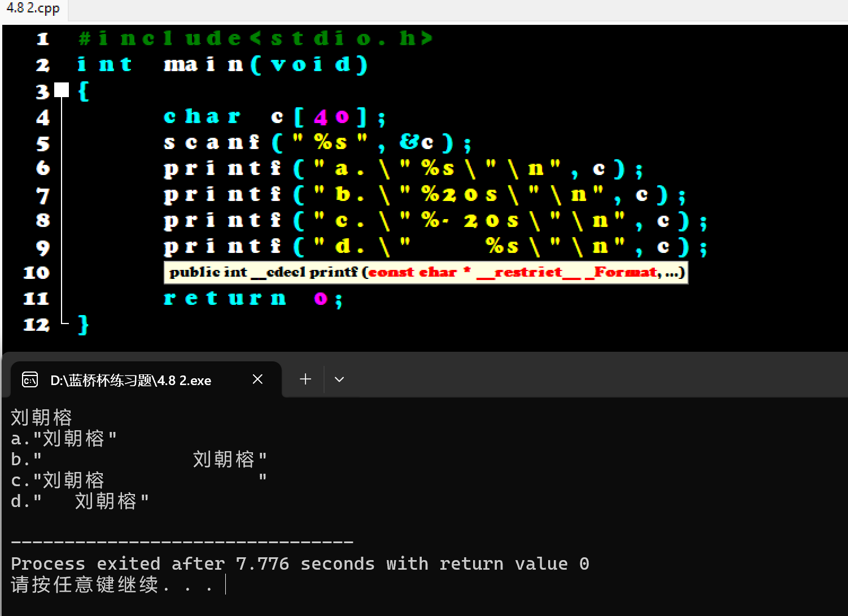Collapse the code fold box at line 3
Image resolution: width=848 pixels, height=616 pixels.
(x=62, y=90)
